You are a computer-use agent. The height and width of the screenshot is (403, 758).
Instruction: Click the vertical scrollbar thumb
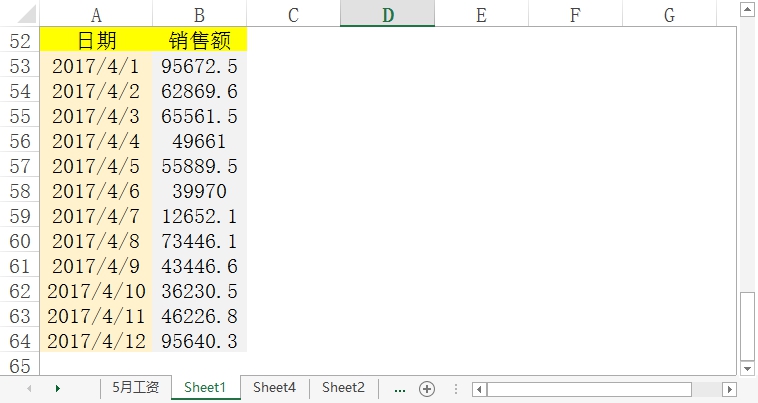(747, 326)
